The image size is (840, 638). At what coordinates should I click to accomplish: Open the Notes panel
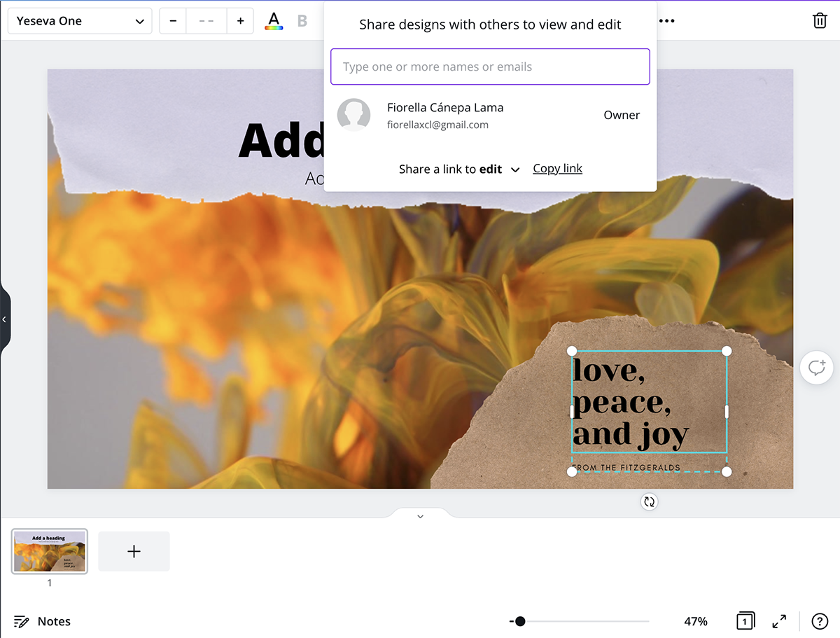(x=42, y=621)
